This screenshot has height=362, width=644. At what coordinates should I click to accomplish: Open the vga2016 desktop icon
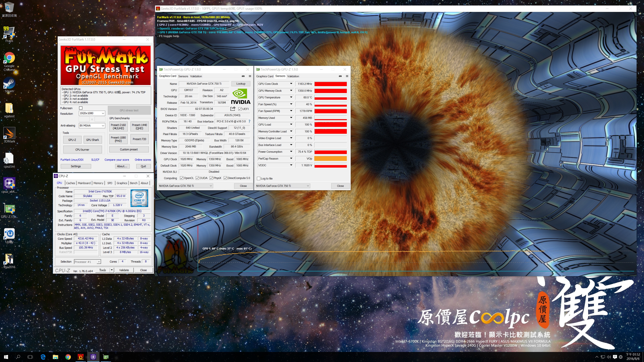9,261
